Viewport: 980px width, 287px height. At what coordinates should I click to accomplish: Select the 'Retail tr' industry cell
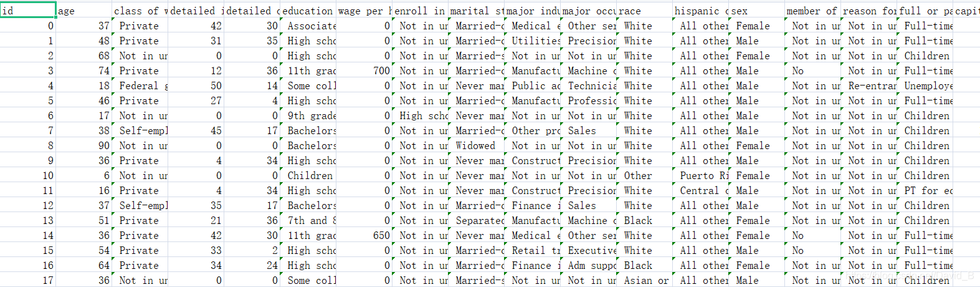coord(533,250)
